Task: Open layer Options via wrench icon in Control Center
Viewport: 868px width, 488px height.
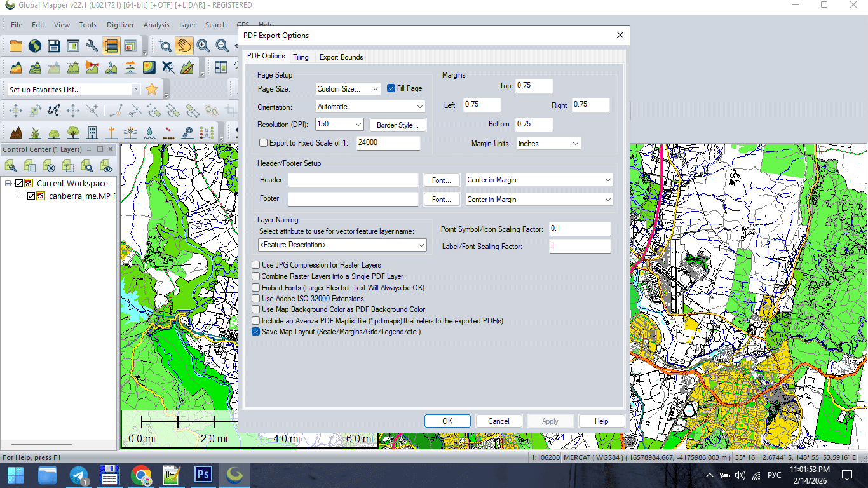Action: 10,166
